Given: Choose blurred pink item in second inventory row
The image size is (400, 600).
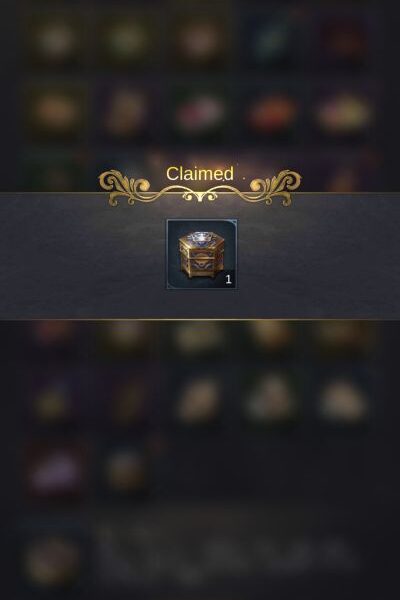Looking at the screenshot, I should [199, 113].
